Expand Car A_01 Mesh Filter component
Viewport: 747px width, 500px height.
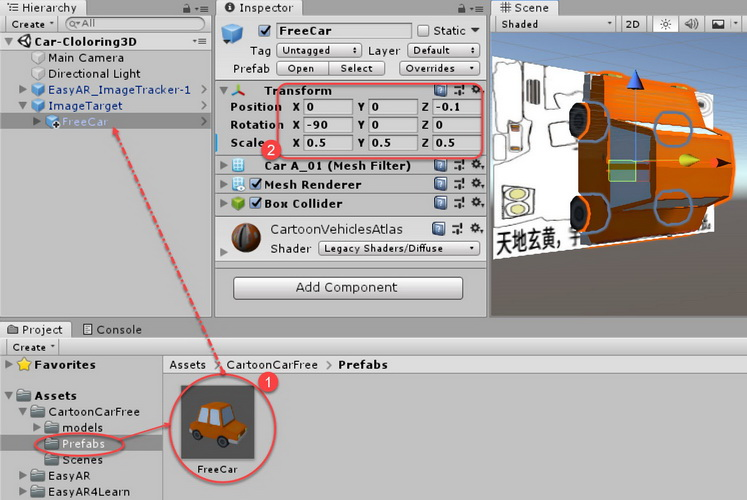(x=223, y=165)
